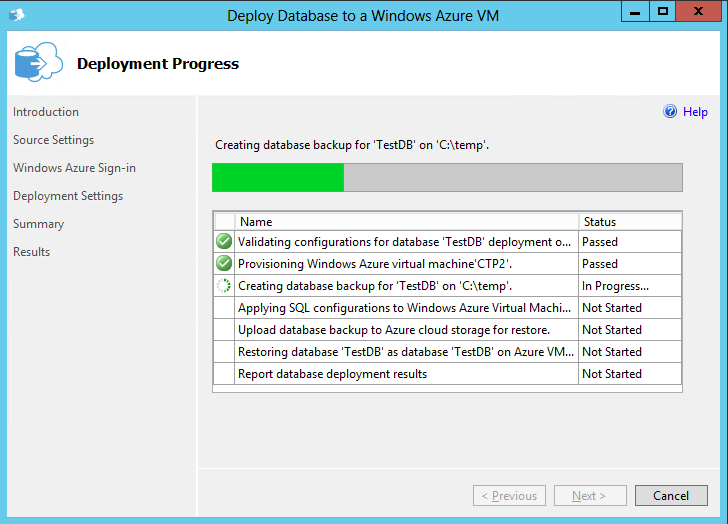Open the Results page in sidebar

tap(31, 252)
